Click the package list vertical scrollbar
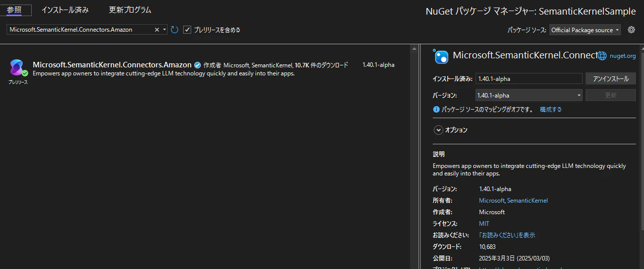Image resolution: width=644 pixels, height=269 pixels. coord(414,157)
